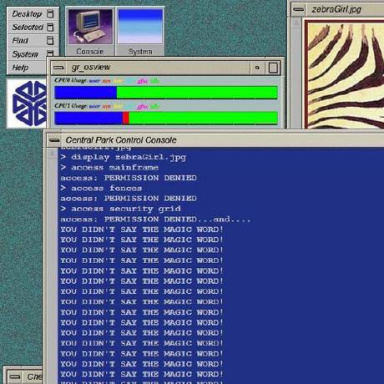The height and width of the screenshot is (384, 384).
Task: Open zebraGirl.jpg window menu button
Action: 298,10
